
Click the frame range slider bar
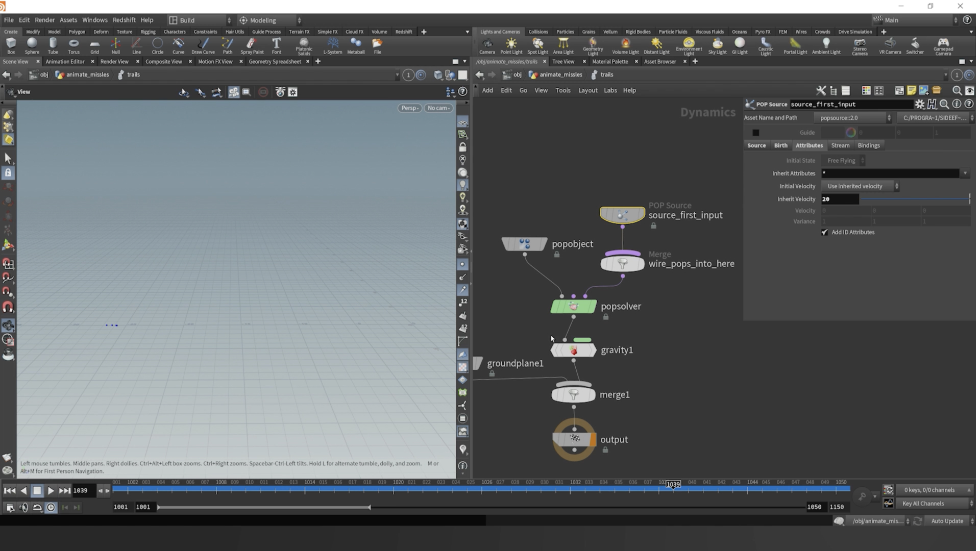[263, 507]
